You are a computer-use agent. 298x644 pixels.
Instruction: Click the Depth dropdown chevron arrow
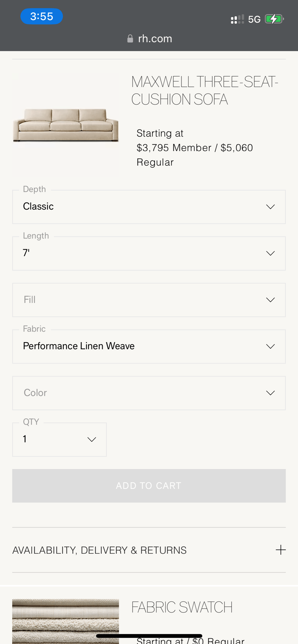[270, 207]
